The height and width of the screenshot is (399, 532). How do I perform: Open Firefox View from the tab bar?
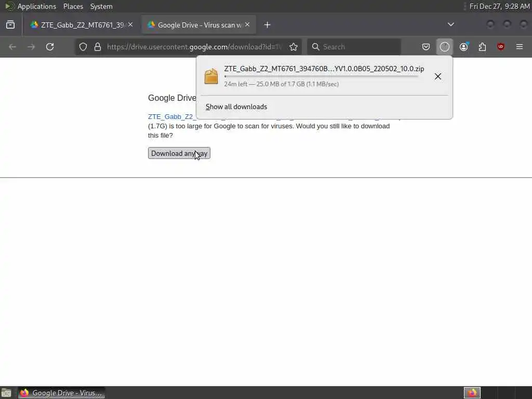pyautogui.click(x=10, y=25)
